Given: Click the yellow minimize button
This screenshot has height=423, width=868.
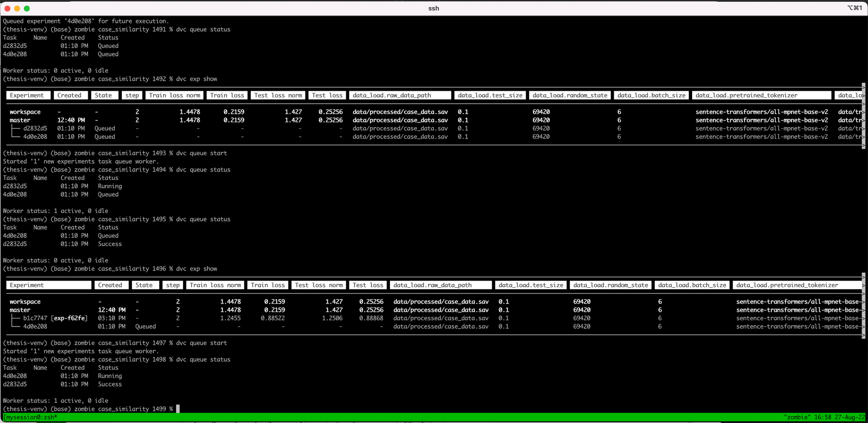Looking at the screenshot, I should (17, 8).
